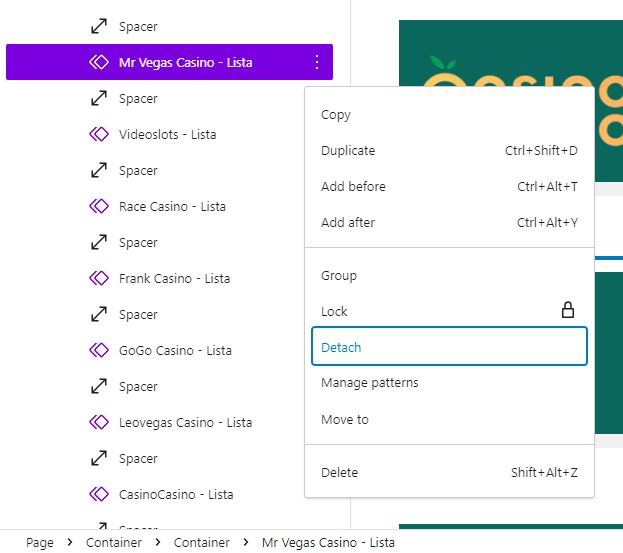Screen dimensions: 623x553
Task: Click Mr Vegas Casino - Lista breadcrumb
Action: click(x=328, y=542)
